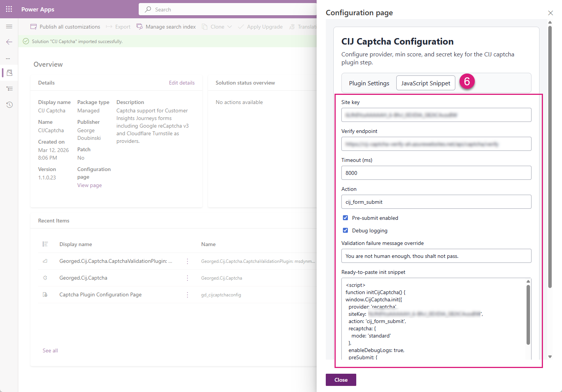Switch to the JavaScript Snippet tab
562x392 pixels.
coord(426,83)
